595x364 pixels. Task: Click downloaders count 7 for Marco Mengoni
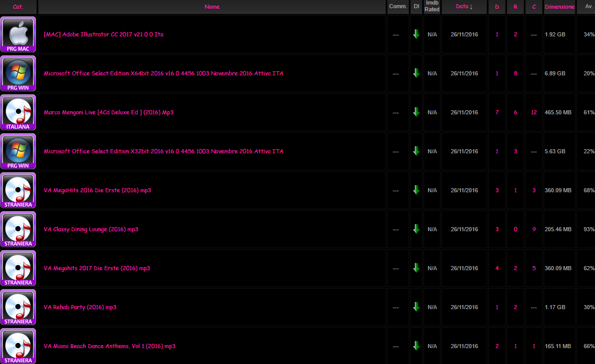click(497, 112)
